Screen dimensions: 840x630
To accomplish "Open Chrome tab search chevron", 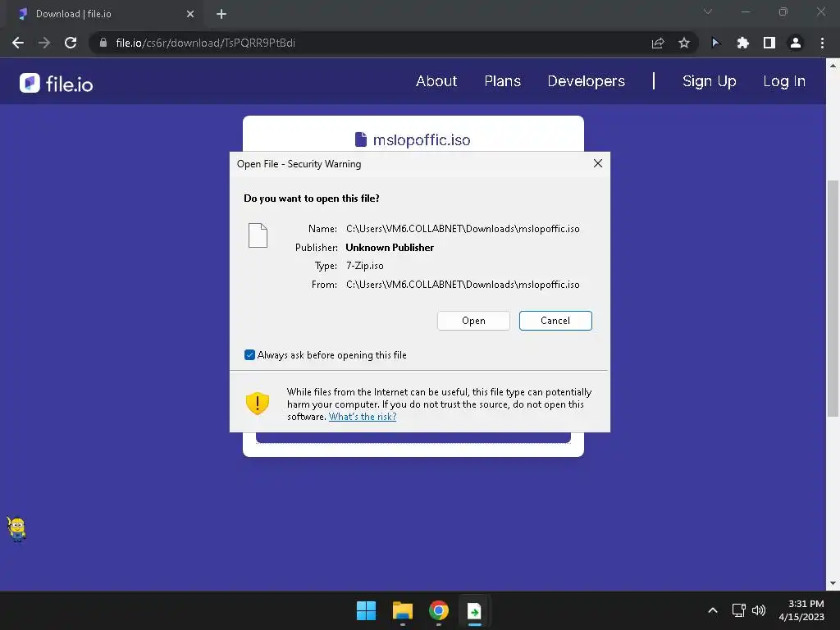I will click(x=708, y=11).
